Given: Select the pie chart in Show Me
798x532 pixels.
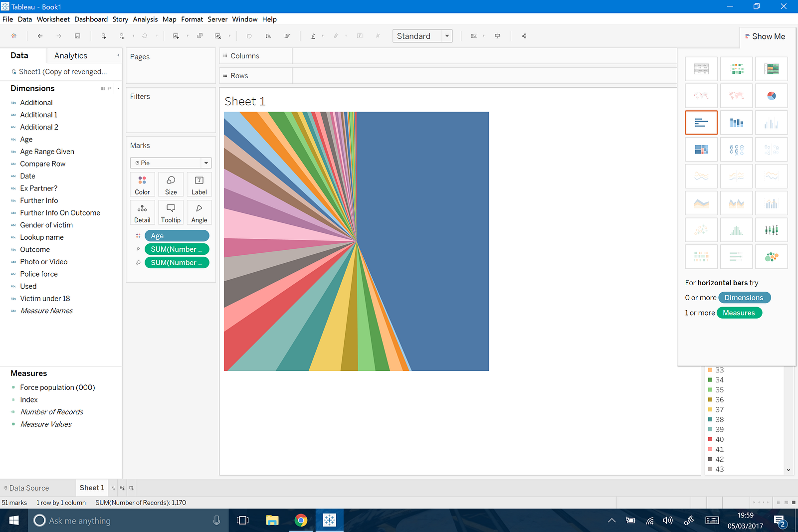Looking at the screenshot, I should pos(771,96).
